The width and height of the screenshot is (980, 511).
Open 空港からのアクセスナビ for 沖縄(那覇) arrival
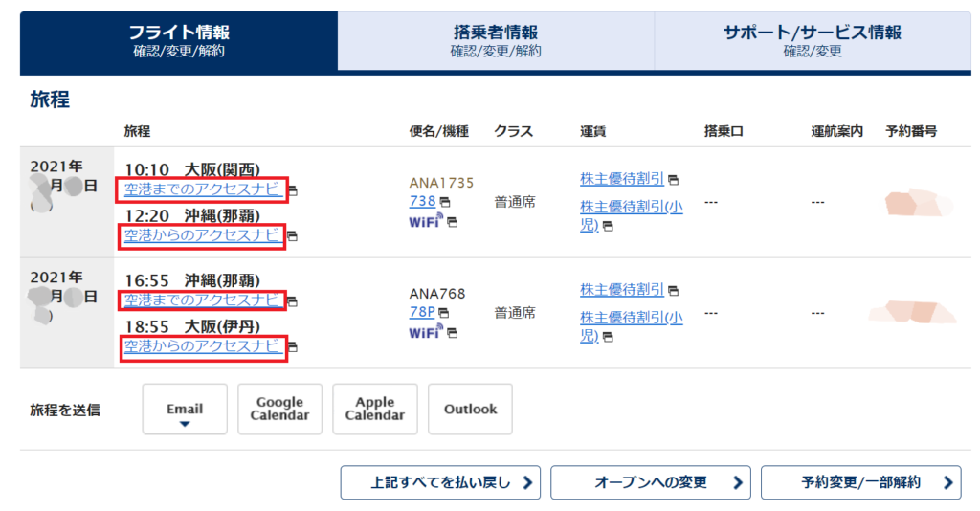click(x=203, y=234)
